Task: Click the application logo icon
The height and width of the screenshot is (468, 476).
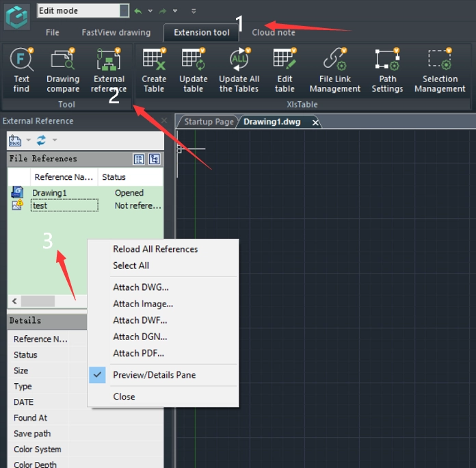Action: coord(17,17)
